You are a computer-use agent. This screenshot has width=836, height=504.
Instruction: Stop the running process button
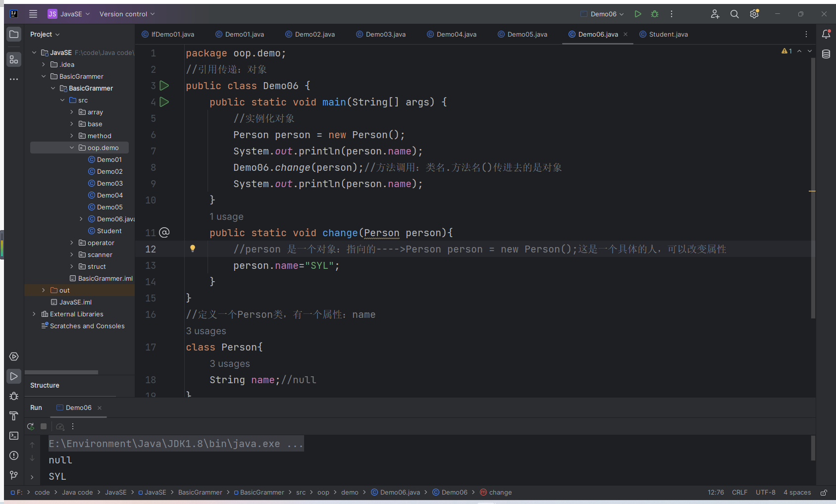(x=44, y=426)
